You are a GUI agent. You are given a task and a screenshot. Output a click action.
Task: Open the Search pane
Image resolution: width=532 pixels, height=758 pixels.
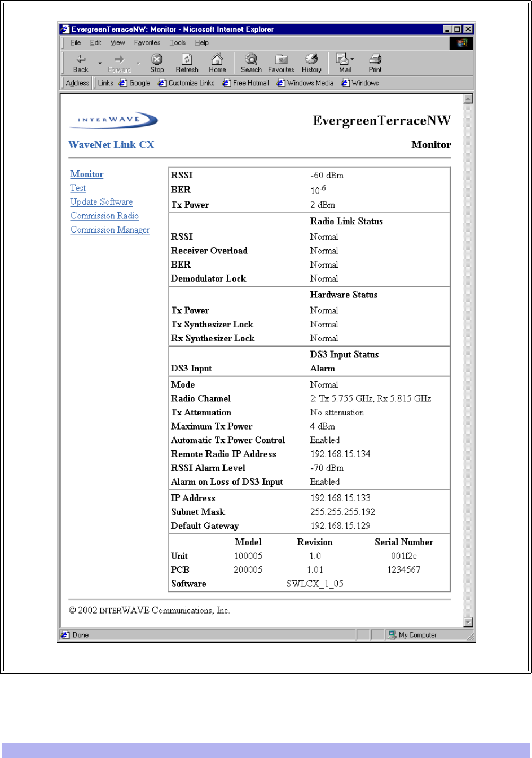(251, 63)
